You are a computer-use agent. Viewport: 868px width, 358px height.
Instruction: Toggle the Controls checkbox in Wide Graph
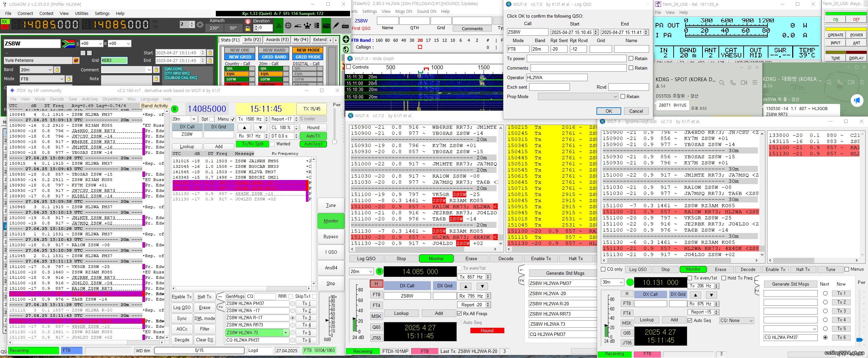pos(349,67)
